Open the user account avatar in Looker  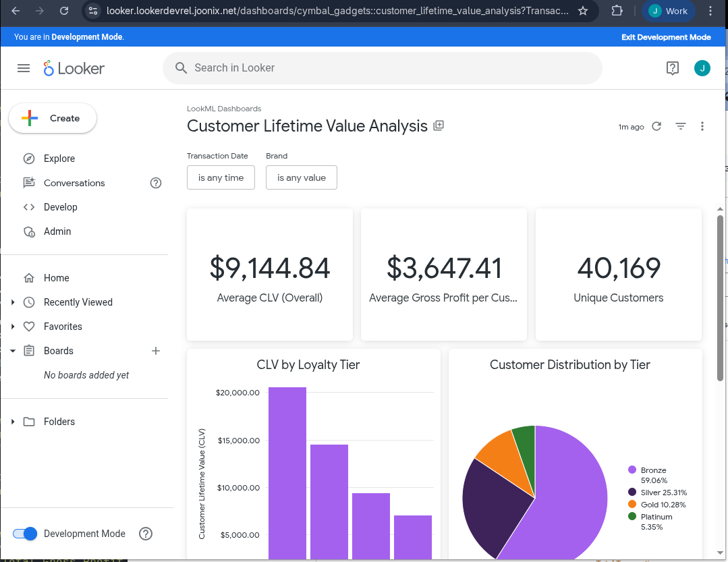pos(702,68)
